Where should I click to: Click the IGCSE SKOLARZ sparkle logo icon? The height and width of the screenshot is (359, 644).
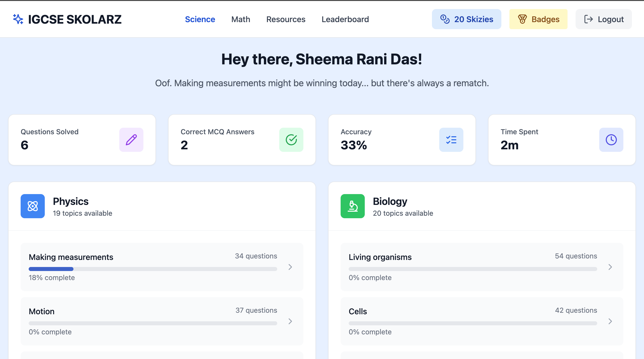[x=18, y=19]
